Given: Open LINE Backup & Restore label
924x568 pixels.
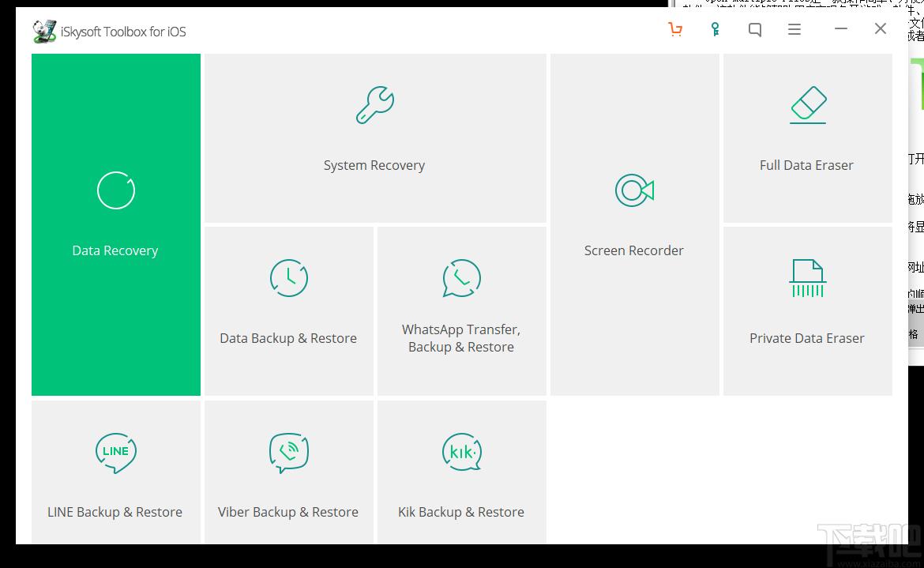Looking at the screenshot, I should (115, 512).
